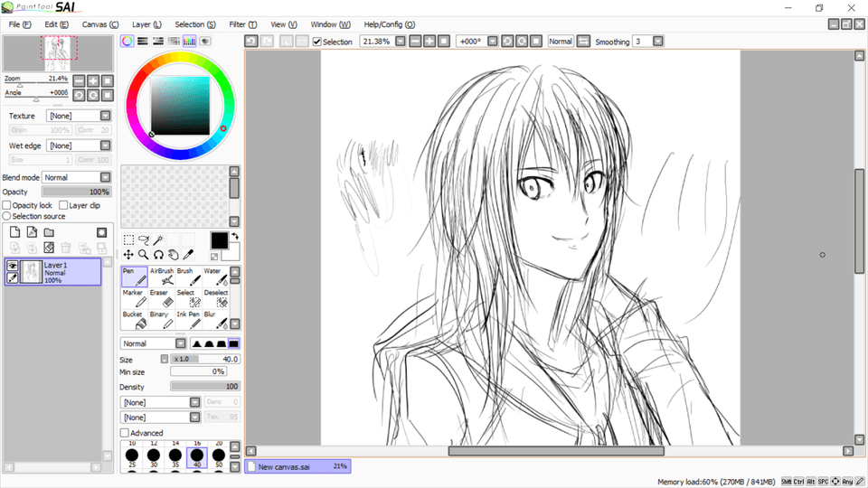Select the Eyedropper color picker tool
868x488 pixels.
(x=188, y=255)
